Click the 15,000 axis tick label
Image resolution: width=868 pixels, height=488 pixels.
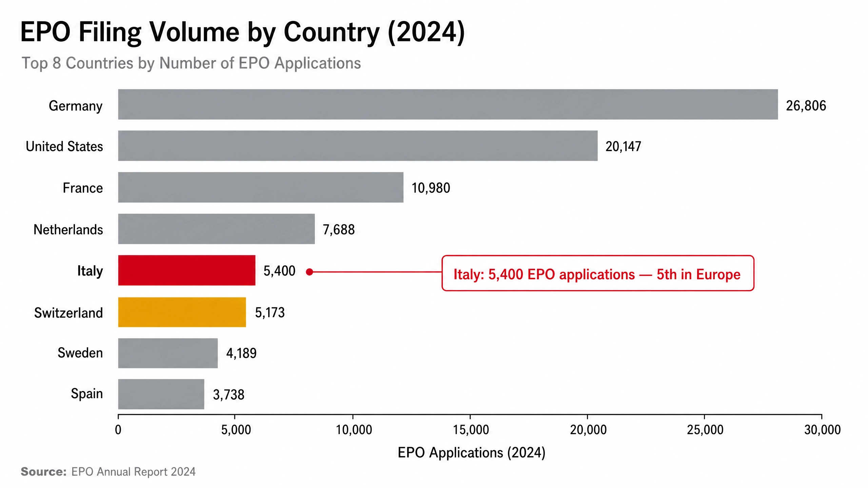pos(471,430)
